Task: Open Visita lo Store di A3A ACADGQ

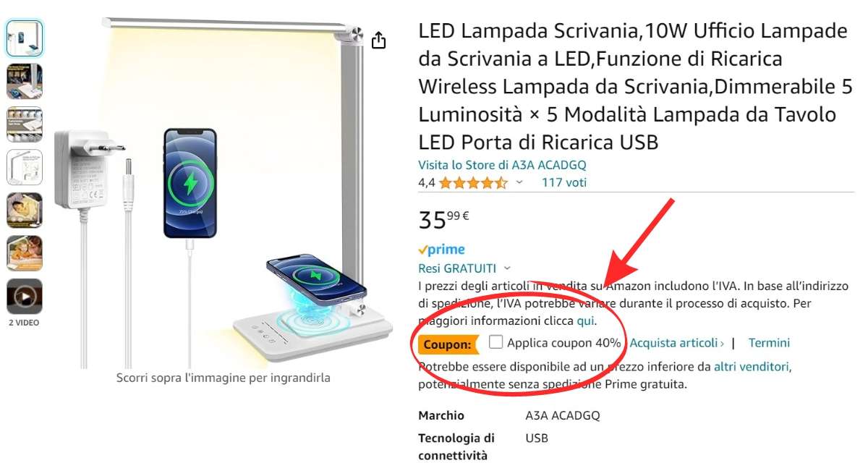Action: [502, 165]
